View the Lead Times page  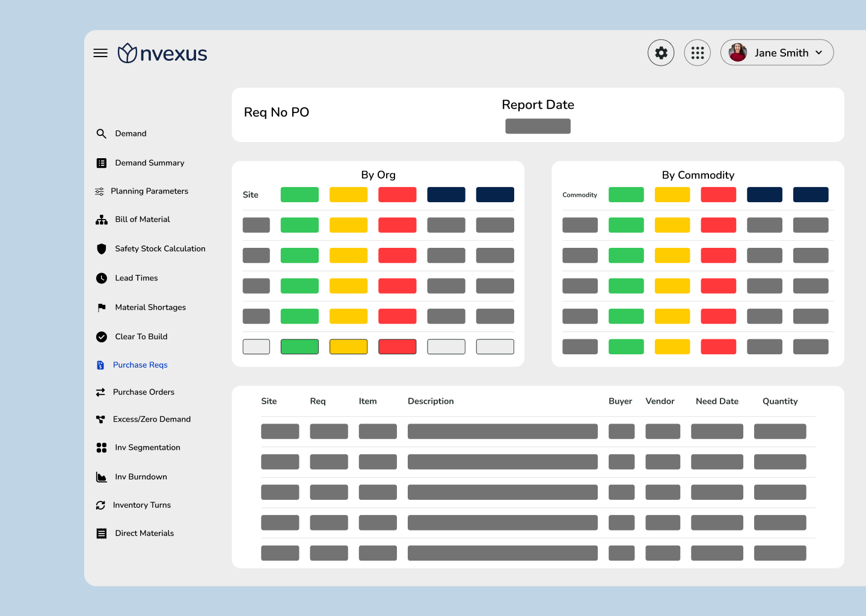point(137,278)
